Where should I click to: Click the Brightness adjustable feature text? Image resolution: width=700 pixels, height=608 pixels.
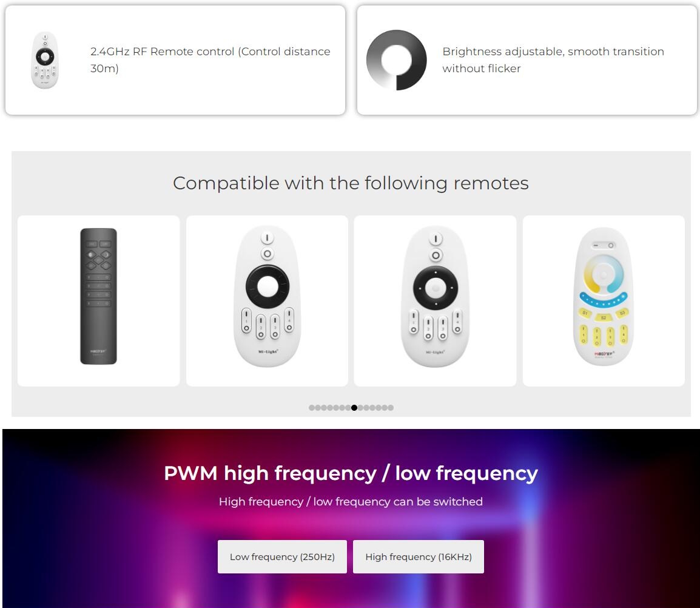(x=553, y=60)
